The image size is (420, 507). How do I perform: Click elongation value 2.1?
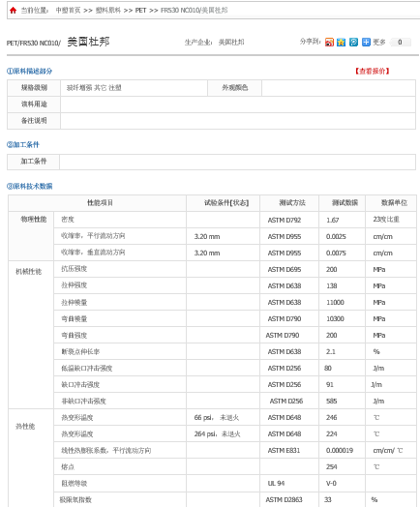(330, 352)
